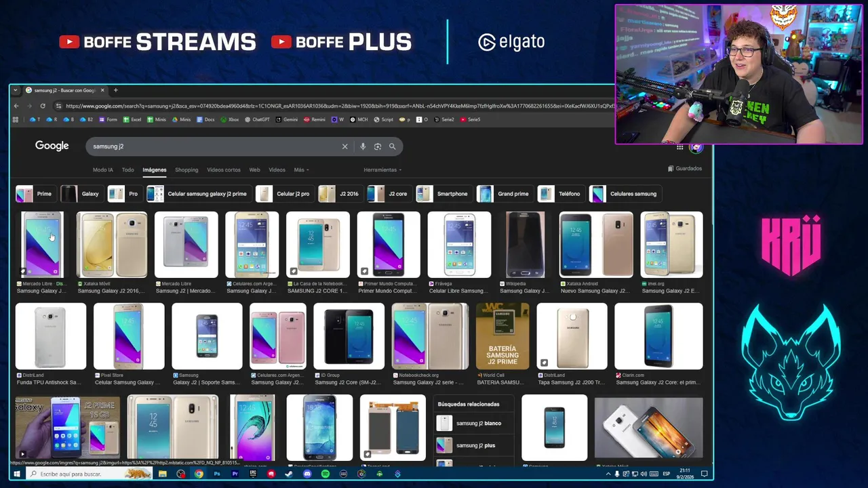Click taskbar search box Escribe aquí para buscar

88,474
